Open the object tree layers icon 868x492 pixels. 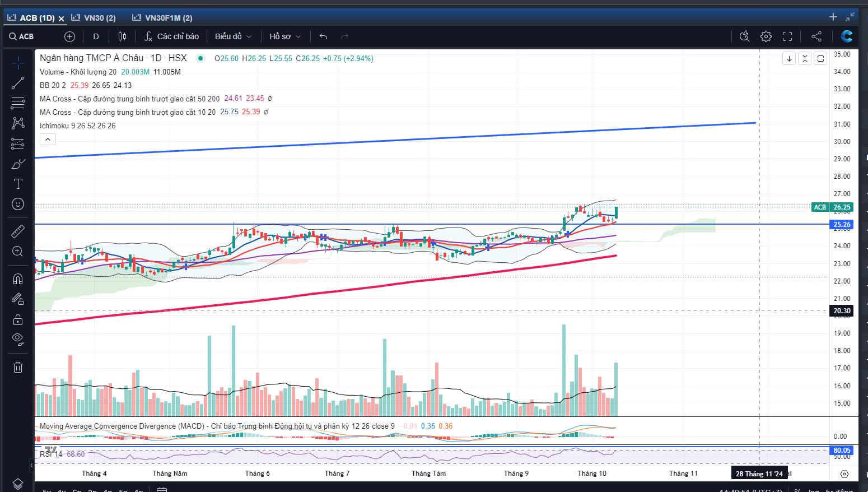coord(18,484)
